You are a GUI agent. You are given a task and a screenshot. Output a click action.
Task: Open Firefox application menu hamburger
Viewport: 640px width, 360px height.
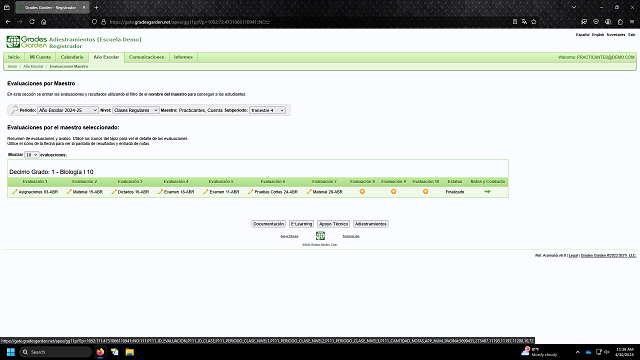[632, 22]
